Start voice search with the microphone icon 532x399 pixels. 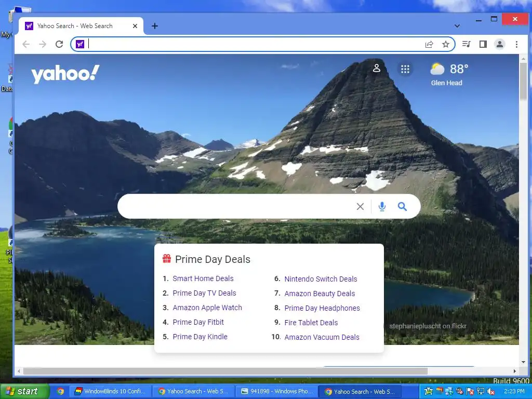382,206
